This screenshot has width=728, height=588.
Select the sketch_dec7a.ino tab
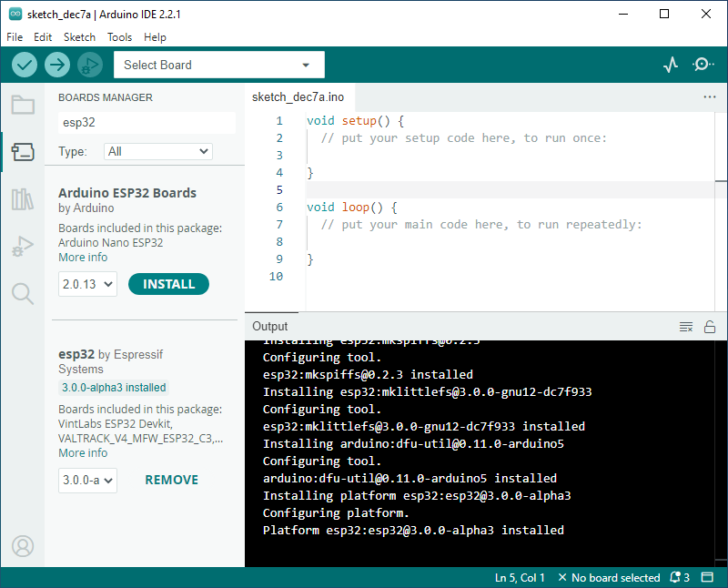point(298,96)
